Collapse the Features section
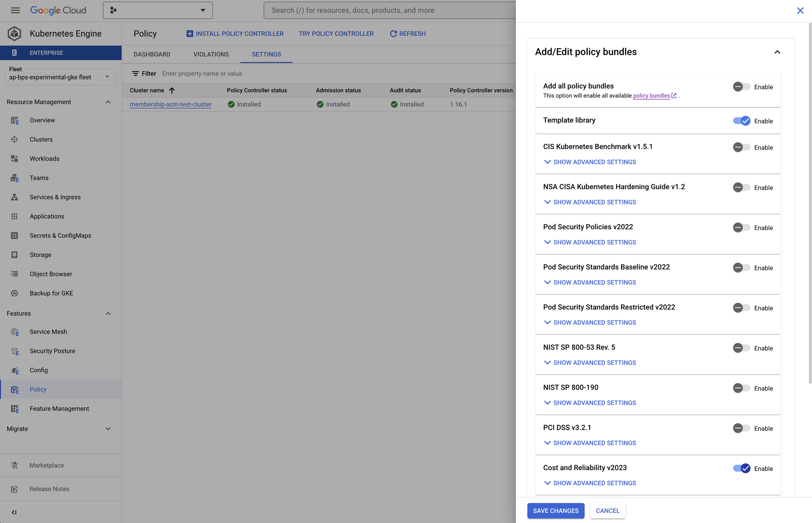 [x=108, y=314]
